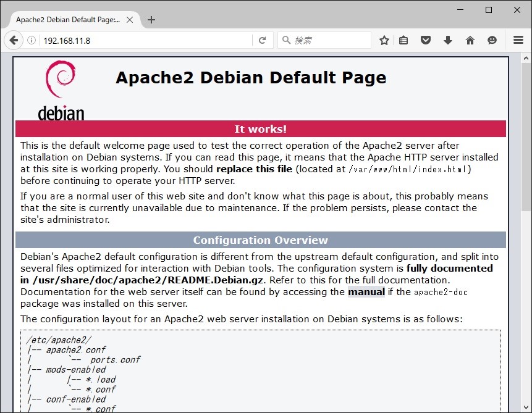The height and width of the screenshot is (413, 532).
Task: Click scrollbar up arrow
Action: click(x=526, y=58)
